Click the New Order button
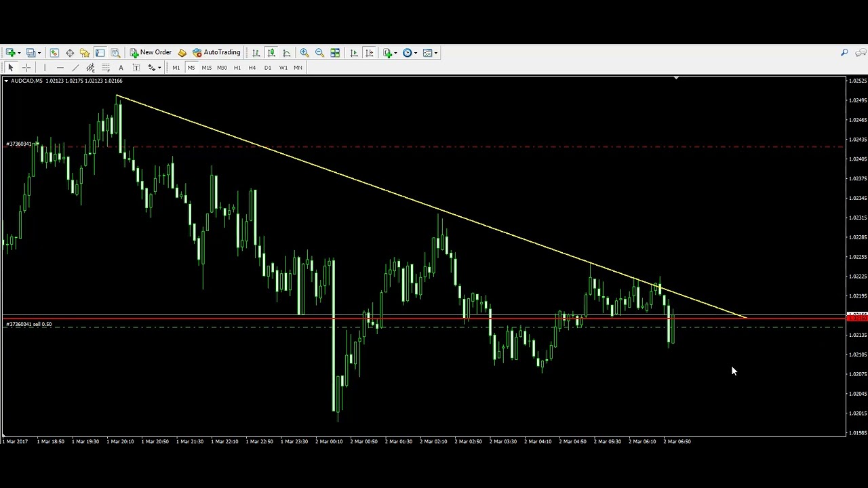868x488 pixels. pyautogui.click(x=151, y=52)
